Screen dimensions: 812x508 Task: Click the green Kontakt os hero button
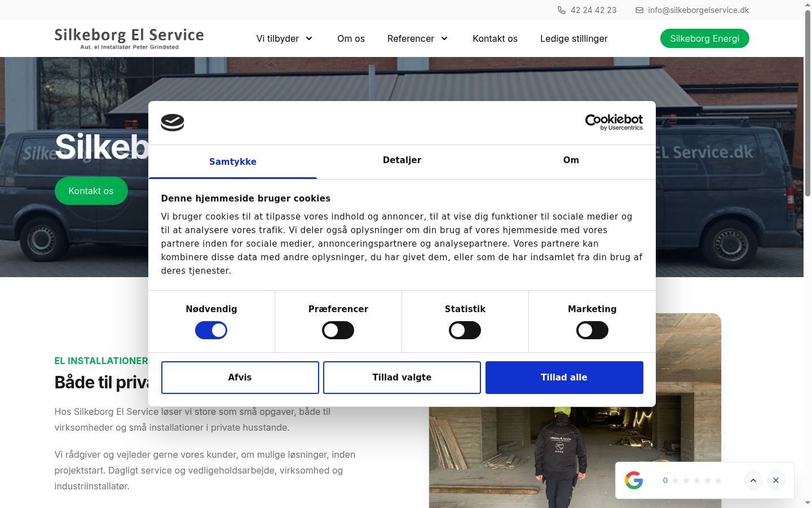[x=91, y=191]
